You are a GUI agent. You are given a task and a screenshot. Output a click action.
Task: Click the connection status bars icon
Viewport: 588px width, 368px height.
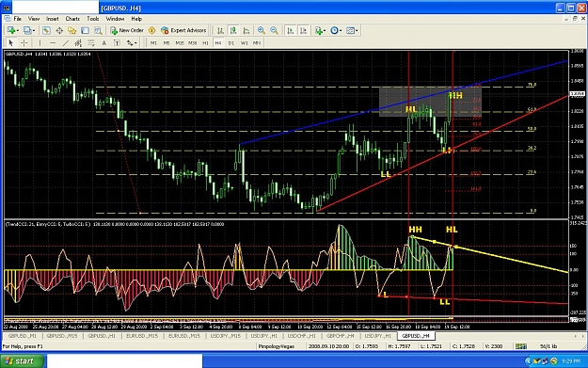coord(521,346)
